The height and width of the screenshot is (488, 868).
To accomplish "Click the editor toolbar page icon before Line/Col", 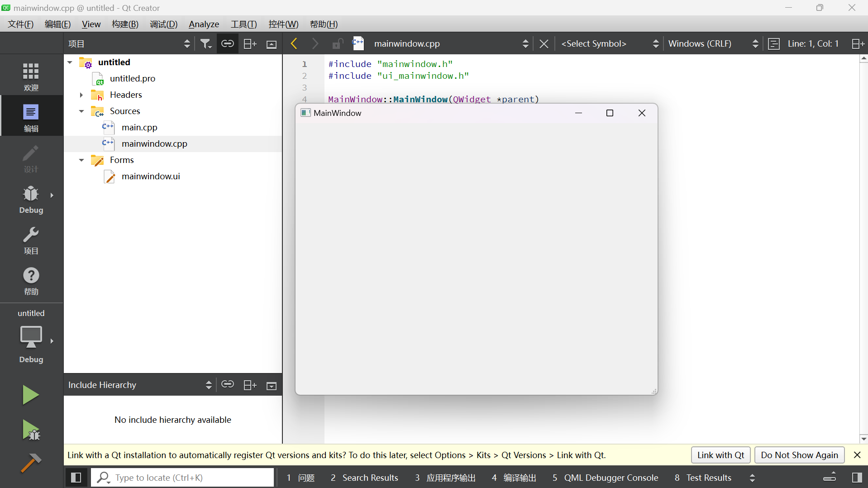I will pyautogui.click(x=774, y=43).
